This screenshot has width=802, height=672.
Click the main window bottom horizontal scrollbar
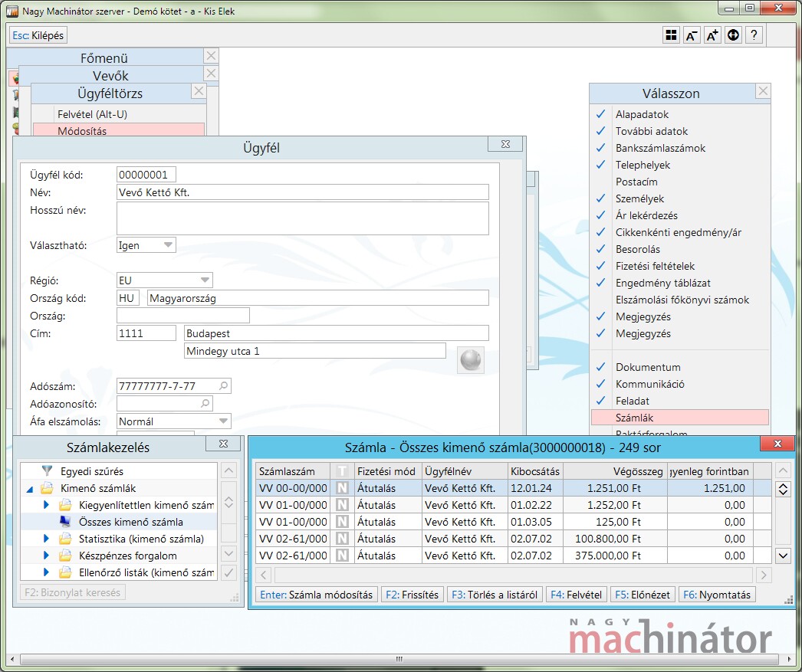pos(399,659)
